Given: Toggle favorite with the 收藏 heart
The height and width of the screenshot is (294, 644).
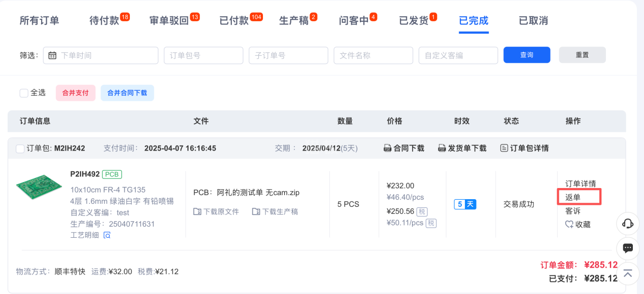Looking at the screenshot, I should 578,225.
